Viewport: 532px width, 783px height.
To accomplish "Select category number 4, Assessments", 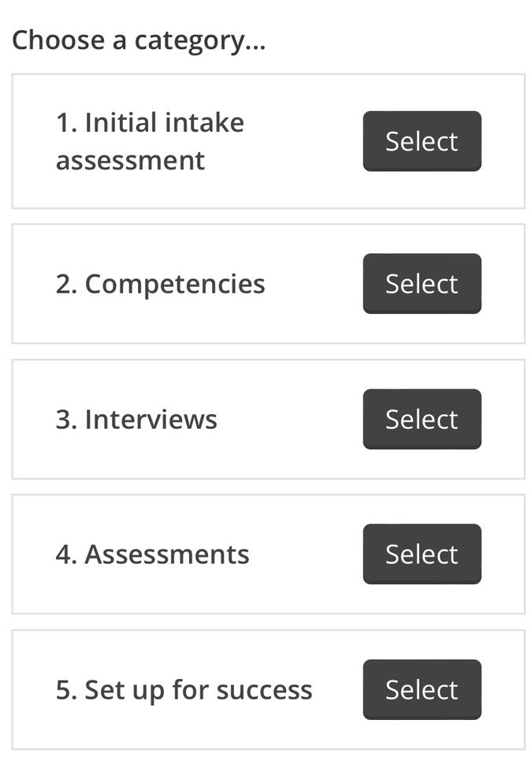I will click(x=422, y=554).
